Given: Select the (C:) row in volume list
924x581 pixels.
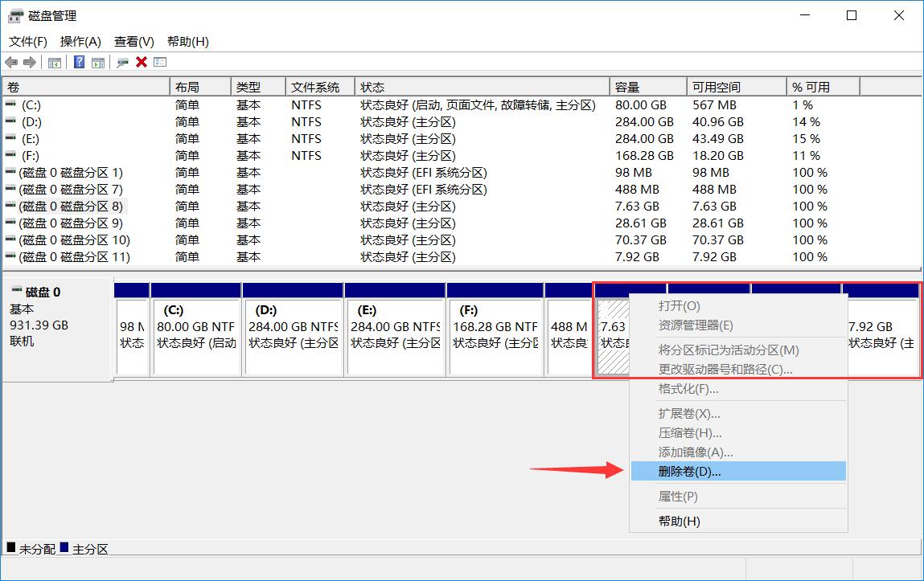Looking at the screenshot, I should coord(32,105).
